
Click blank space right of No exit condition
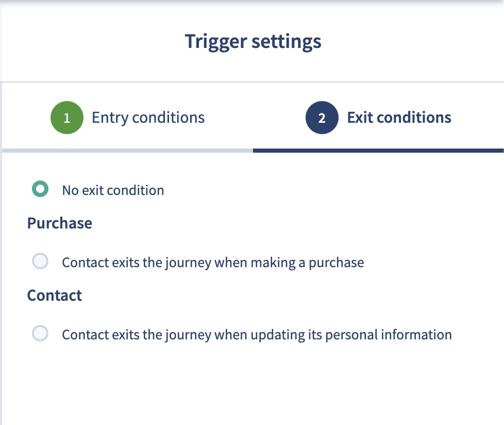[x=331, y=190]
